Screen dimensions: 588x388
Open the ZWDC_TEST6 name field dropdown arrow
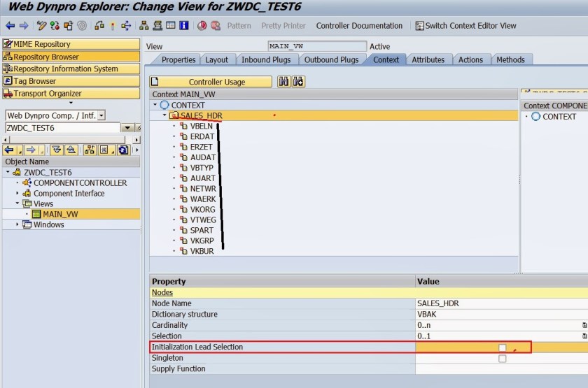(x=127, y=128)
